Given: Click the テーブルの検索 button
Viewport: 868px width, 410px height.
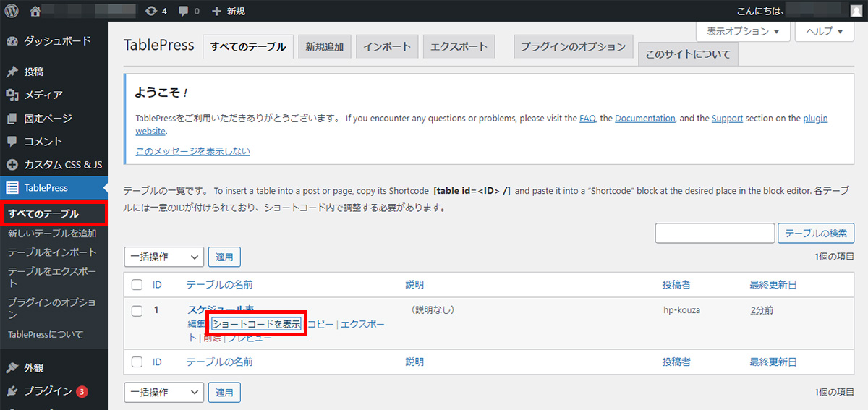Looking at the screenshot, I should coord(816,233).
